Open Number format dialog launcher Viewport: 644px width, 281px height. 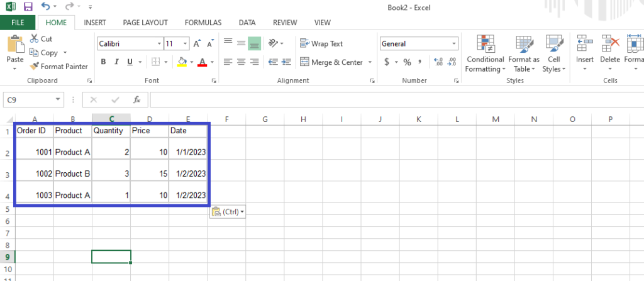pos(456,81)
